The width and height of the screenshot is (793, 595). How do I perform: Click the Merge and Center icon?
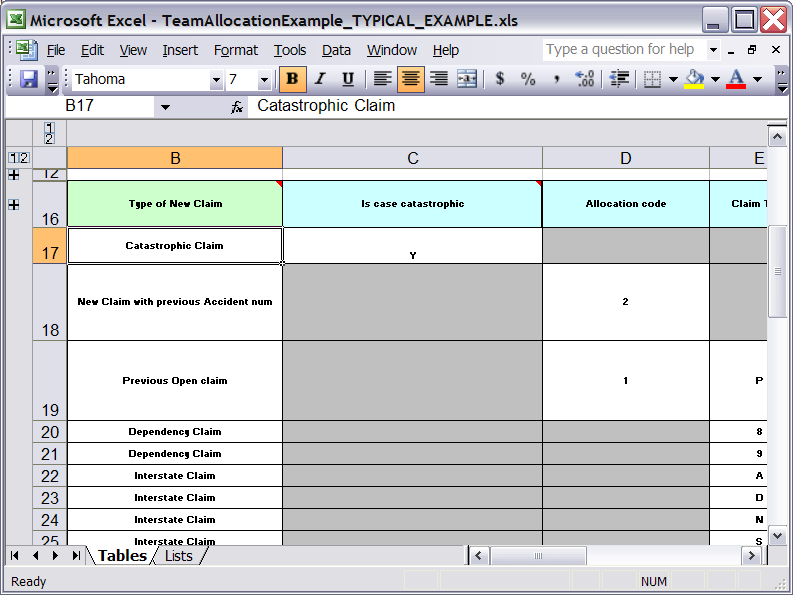(x=466, y=80)
